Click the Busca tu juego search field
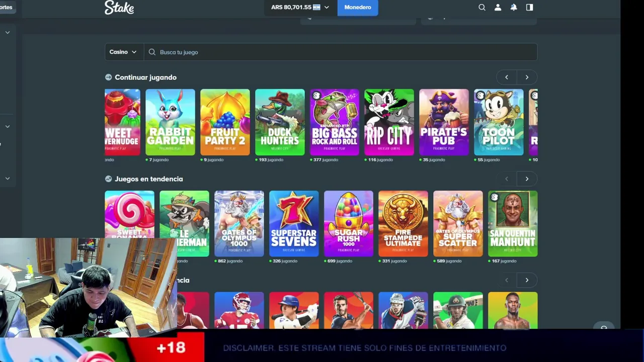The height and width of the screenshot is (362, 644). tap(341, 52)
